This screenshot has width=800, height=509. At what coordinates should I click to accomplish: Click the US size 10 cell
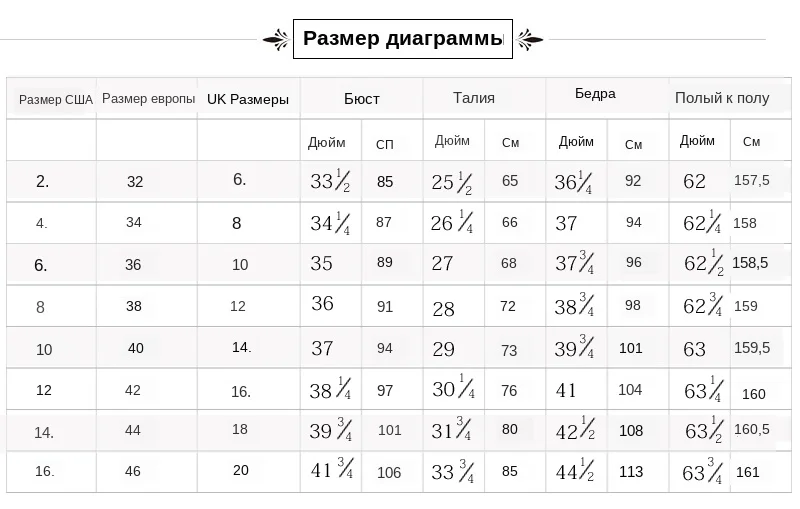pos(44,349)
